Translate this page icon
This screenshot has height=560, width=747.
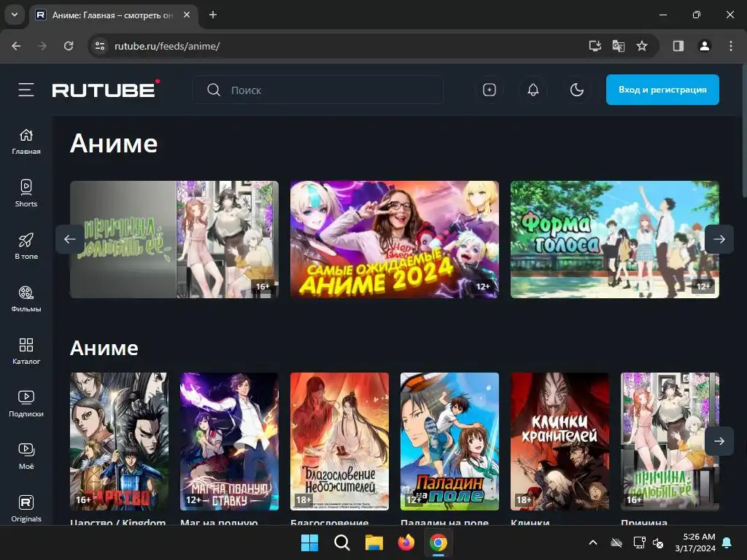619,46
